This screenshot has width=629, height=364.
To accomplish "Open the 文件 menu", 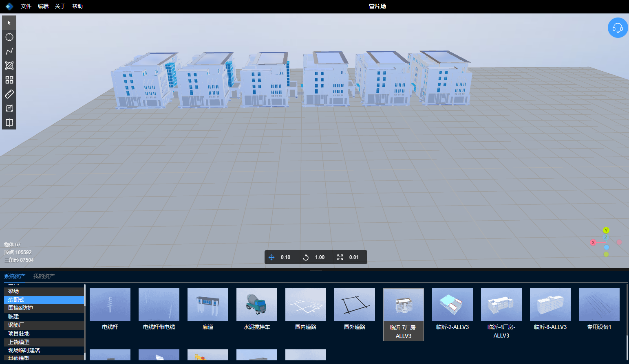I will pos(26,6).
